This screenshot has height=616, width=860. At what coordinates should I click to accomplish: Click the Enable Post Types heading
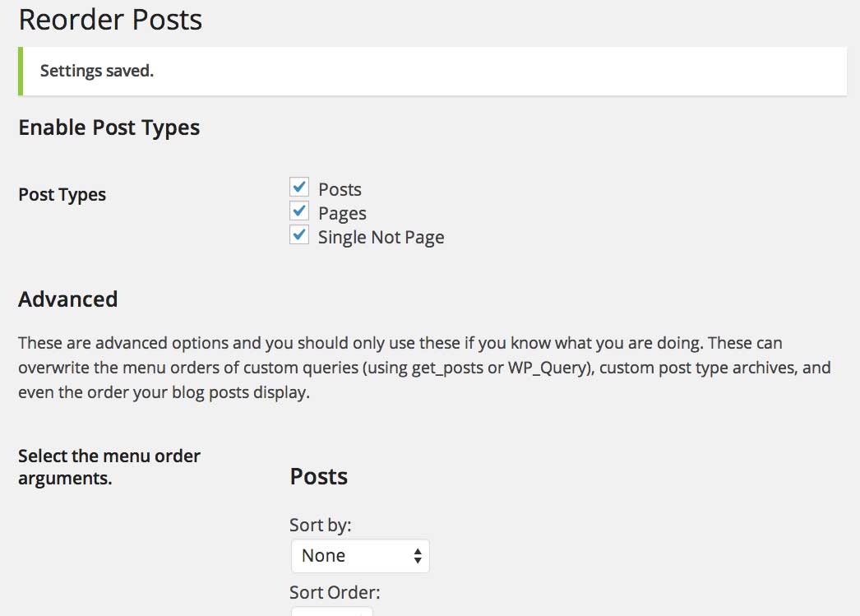109,127
